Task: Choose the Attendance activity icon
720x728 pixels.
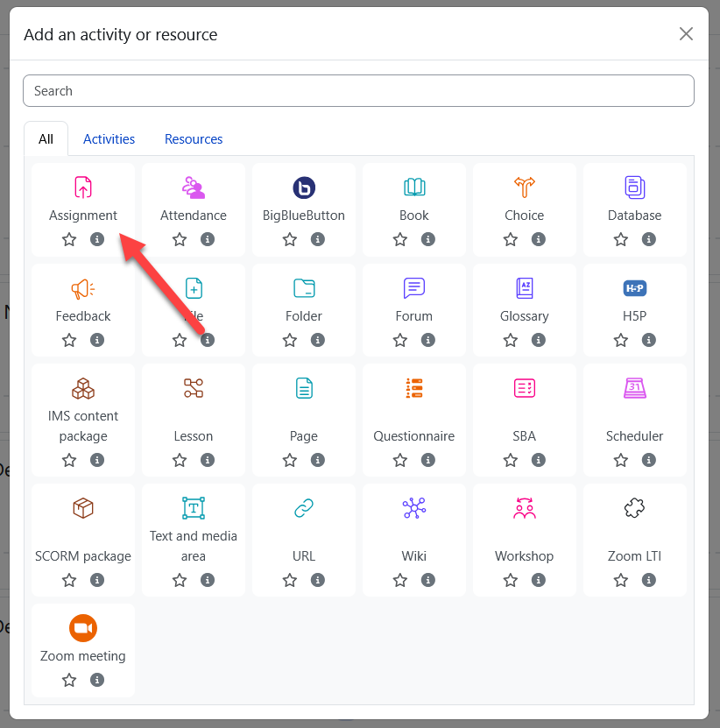Action: point(194,187)
